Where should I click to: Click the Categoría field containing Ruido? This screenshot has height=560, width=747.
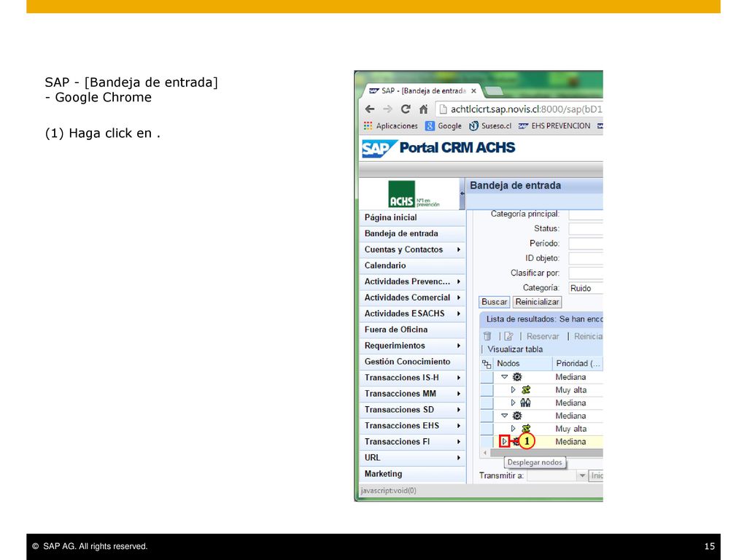pos(586,288)
